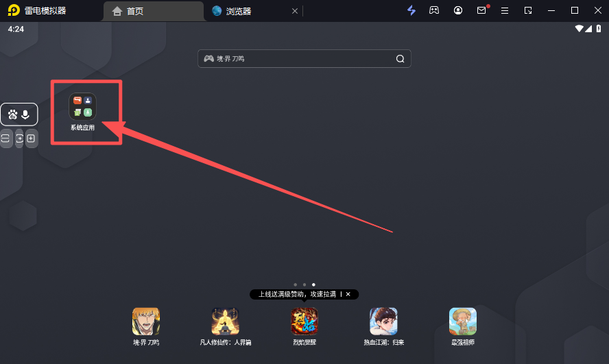Screen dimensions: 609x364
Task: Click the 4:24 clock text
Action: [x=16, y=29]
